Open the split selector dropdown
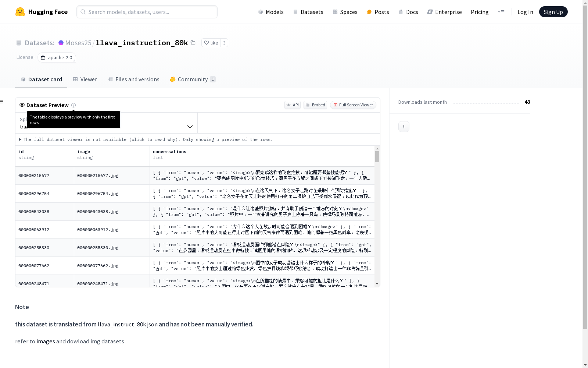The width and height of the screenshot is (588, 368). tap(106, 123)
